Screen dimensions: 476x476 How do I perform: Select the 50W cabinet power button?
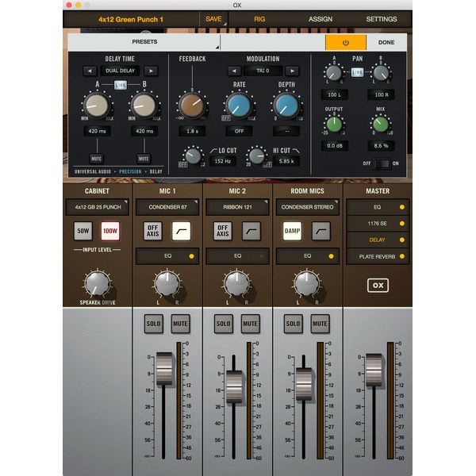[x=83, y=231]
